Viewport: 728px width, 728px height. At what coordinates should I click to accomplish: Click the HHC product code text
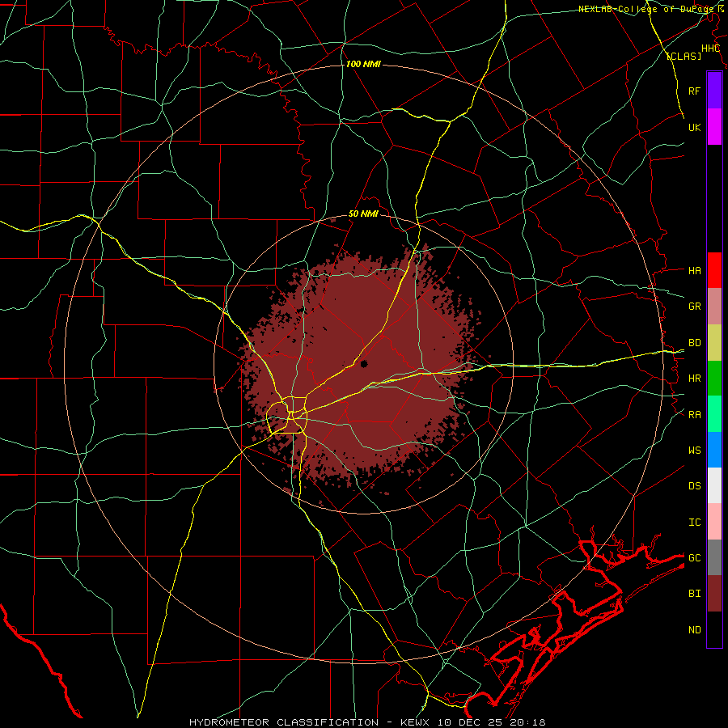click(711, 49)
